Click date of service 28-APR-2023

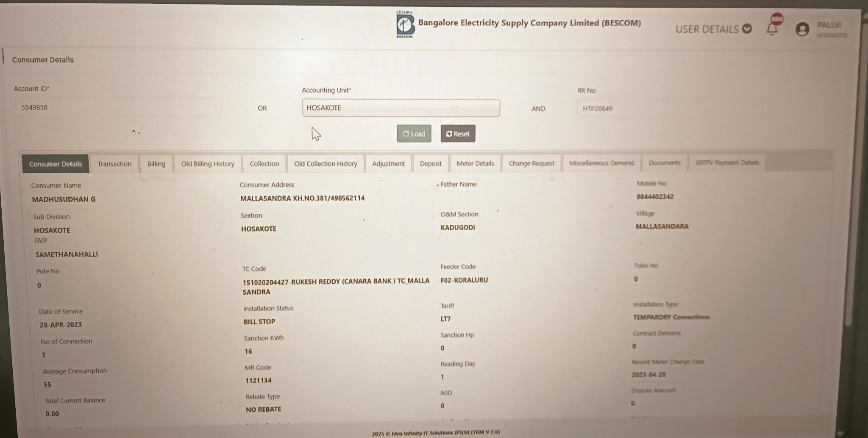[61, 325]
